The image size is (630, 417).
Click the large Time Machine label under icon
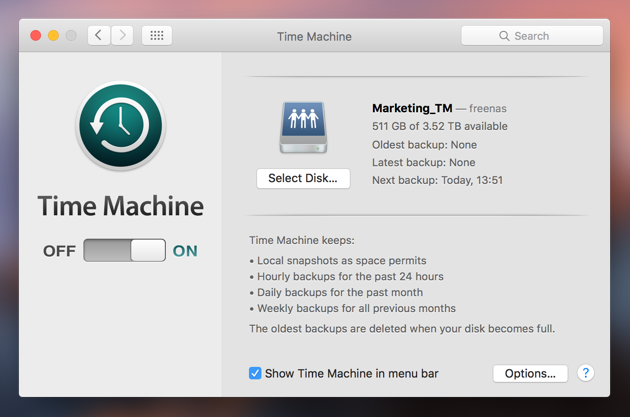121,206
